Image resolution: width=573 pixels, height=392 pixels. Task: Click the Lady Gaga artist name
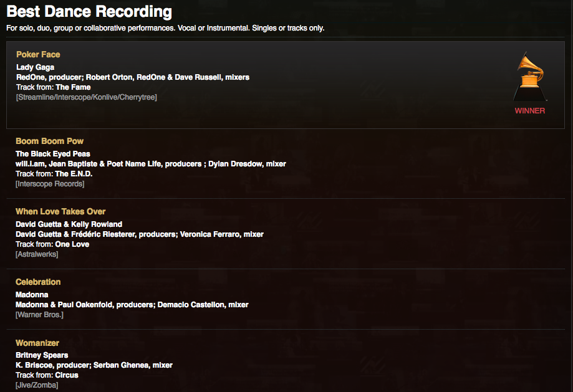[x=35, y=67]
